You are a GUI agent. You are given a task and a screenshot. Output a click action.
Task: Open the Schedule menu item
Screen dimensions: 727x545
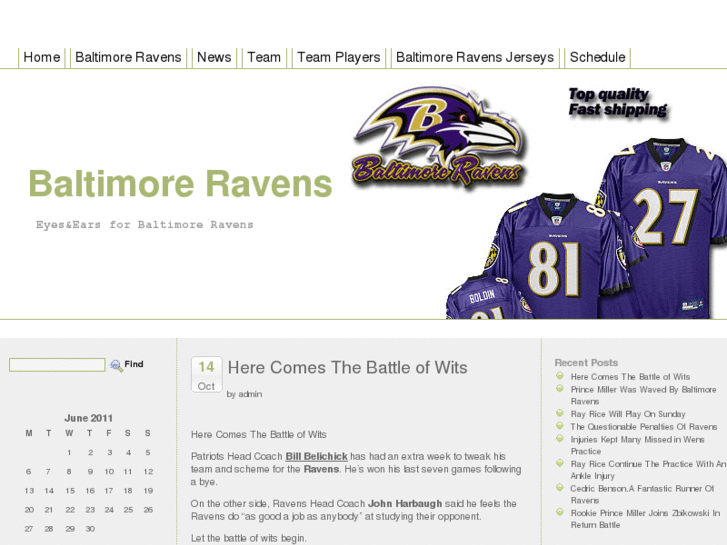pos(597,58)
